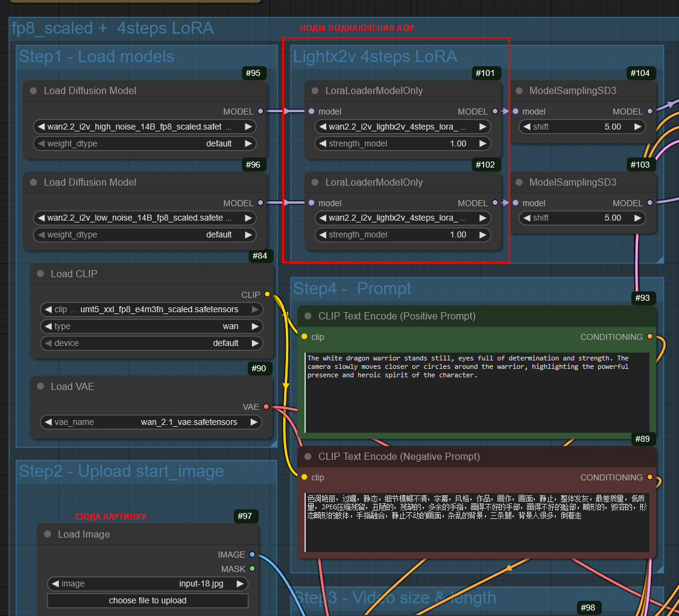679x616 pixels.
Task: Click the CLIP output port on Load CLIP
Action: [267, 295]
